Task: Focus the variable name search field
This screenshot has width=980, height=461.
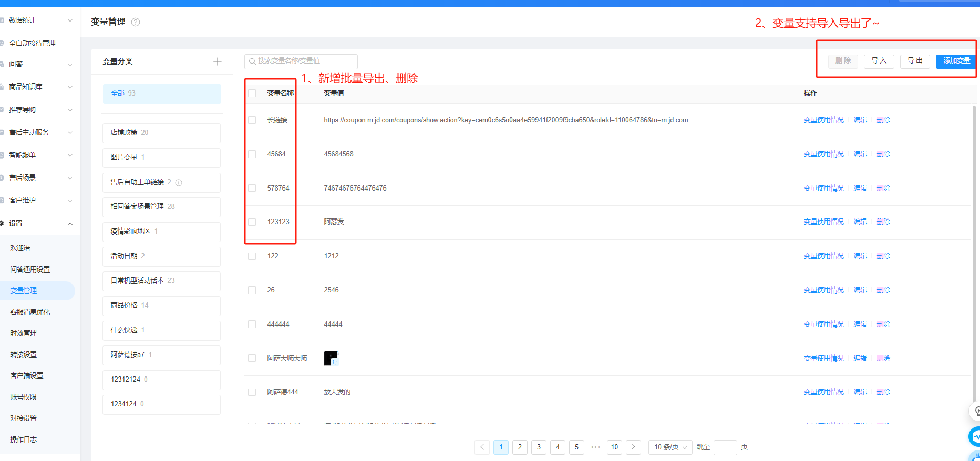Action: point(301,61)
